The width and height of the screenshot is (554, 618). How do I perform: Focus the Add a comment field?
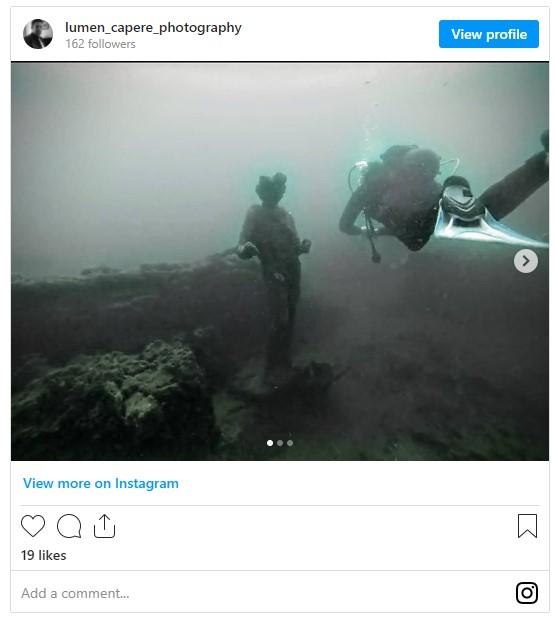[260, 593]
